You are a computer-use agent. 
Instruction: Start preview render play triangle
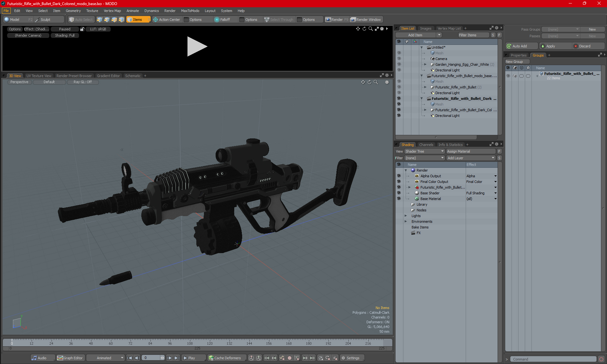[x=197, y=46]
